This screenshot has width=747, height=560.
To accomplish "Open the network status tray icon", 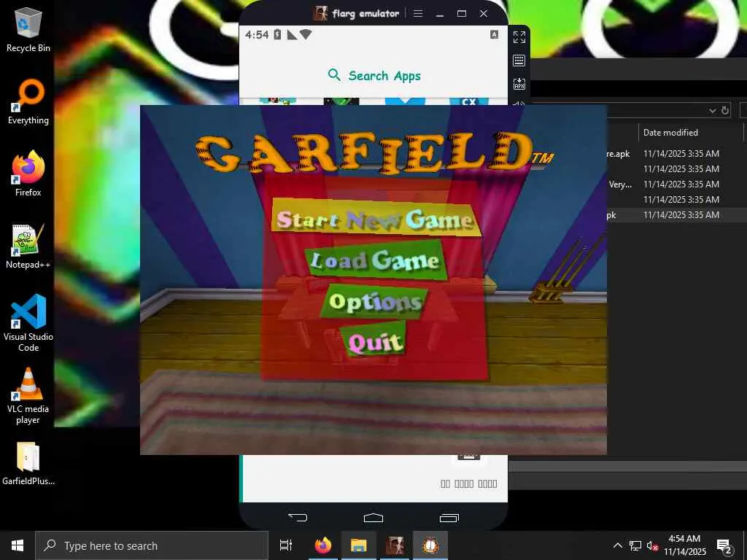I will pyautogui.click(x=635, y=545).
